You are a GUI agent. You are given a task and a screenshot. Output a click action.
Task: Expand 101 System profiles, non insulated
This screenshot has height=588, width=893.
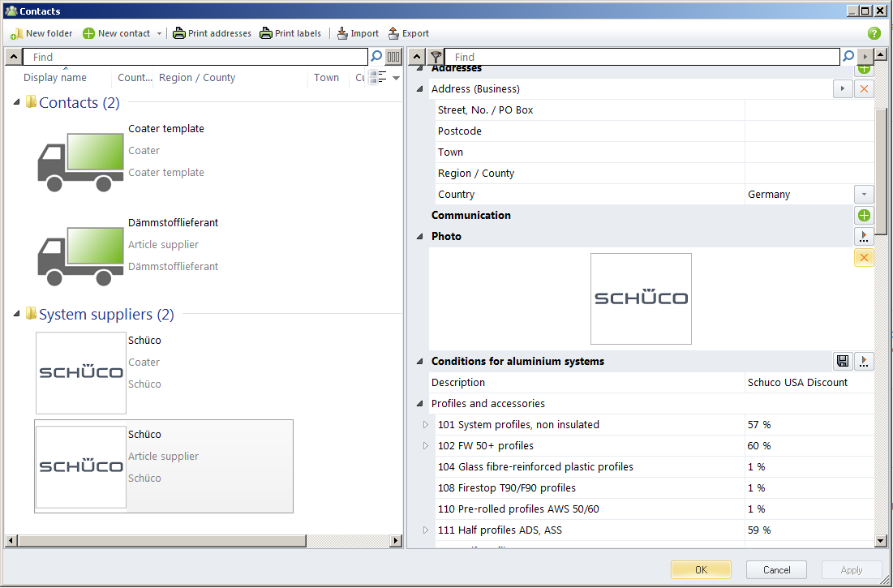point(425,424)
